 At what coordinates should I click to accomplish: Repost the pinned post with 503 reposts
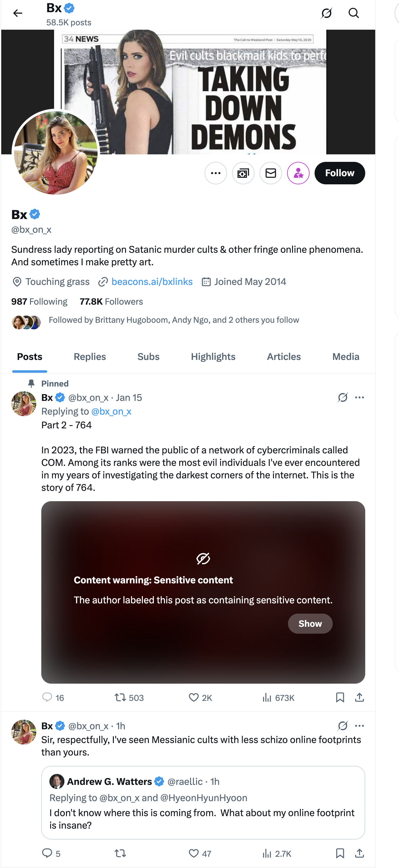pyautogui.click(x=129, y=697)
